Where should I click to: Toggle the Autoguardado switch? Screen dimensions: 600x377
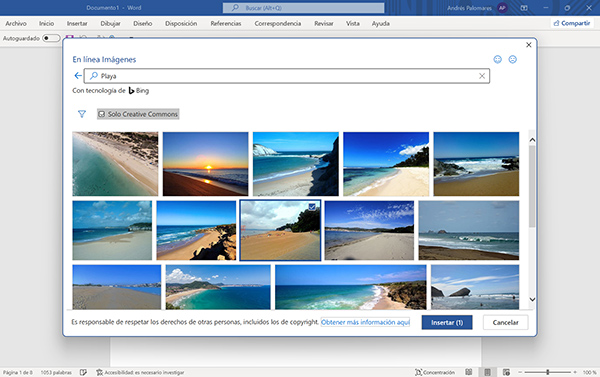(x=51, y=38)
